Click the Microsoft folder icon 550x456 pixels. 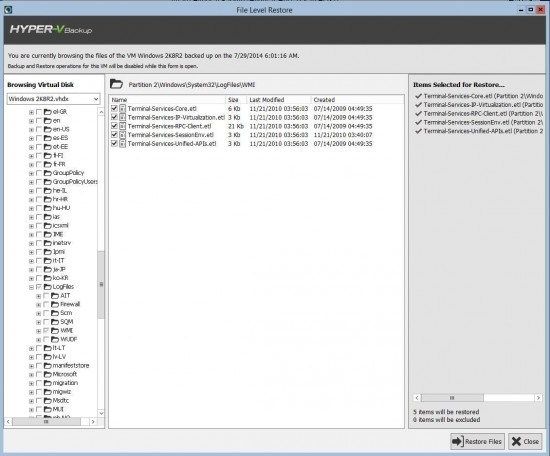48,375
